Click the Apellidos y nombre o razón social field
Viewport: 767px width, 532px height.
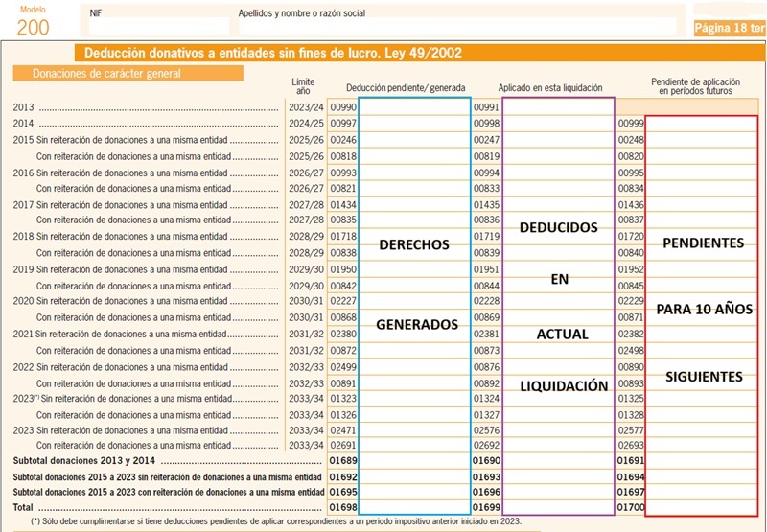click(457, 26)
